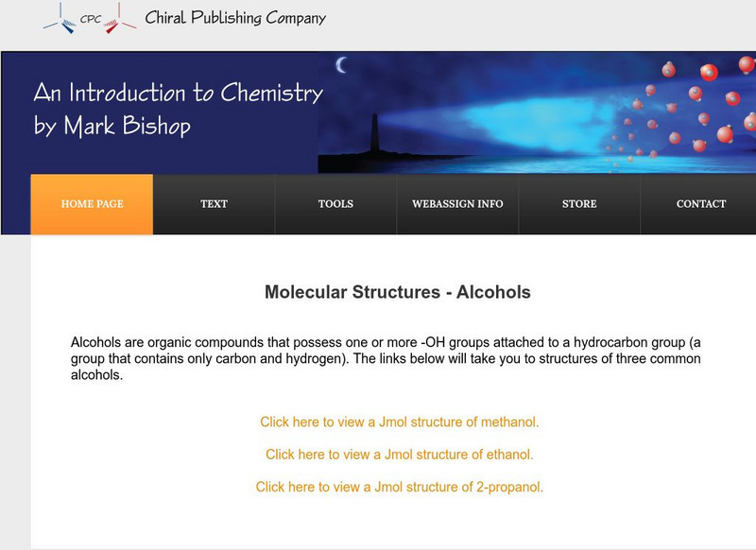Image resolution: width=756 pixels, height=550 pixels.
Task: Open the Tools menu item
Action: 335,204
